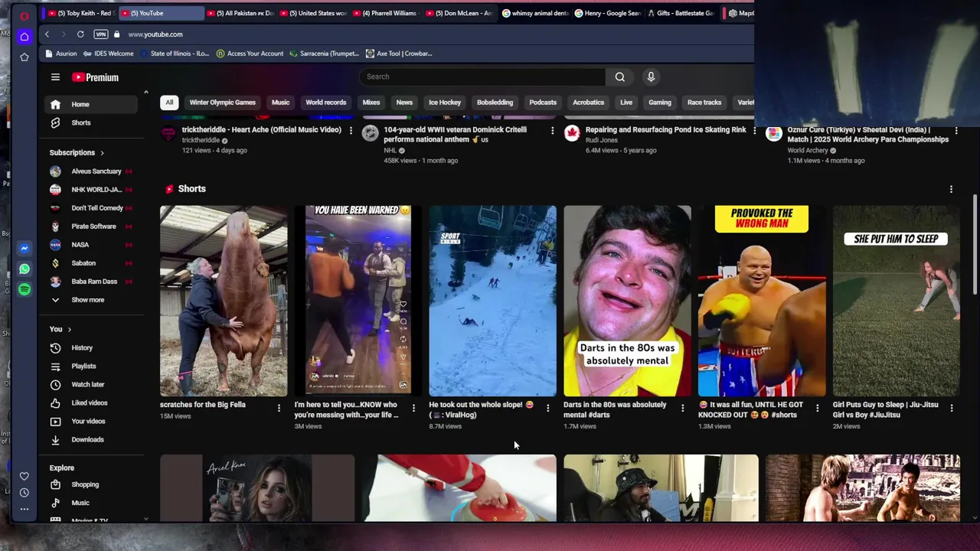Select the Music filter chip
Viewport: 980px width, 551px height.
point(280,103)
